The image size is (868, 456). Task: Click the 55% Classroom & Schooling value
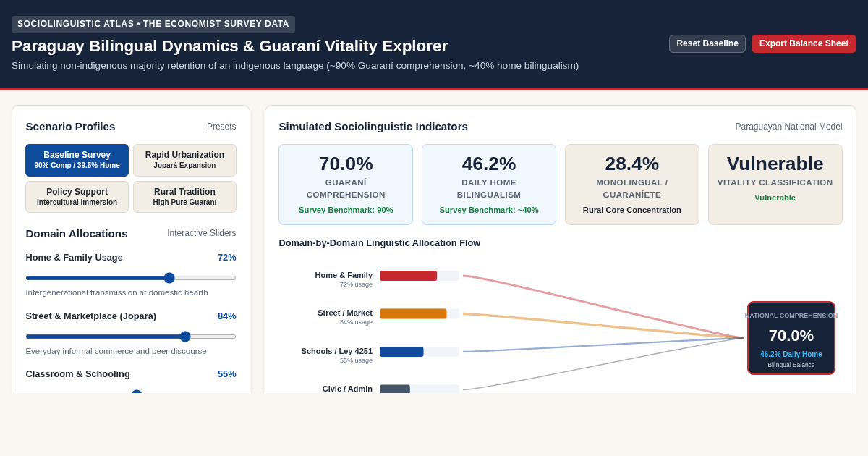coord(227,374)
